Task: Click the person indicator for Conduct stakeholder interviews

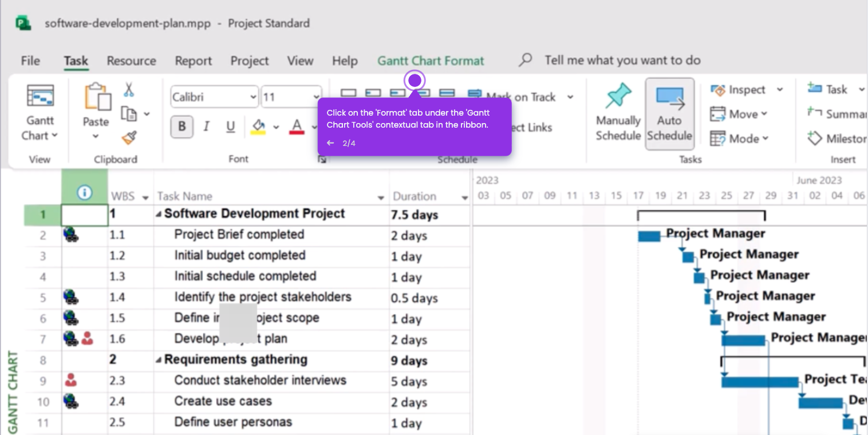Action: 71,380
